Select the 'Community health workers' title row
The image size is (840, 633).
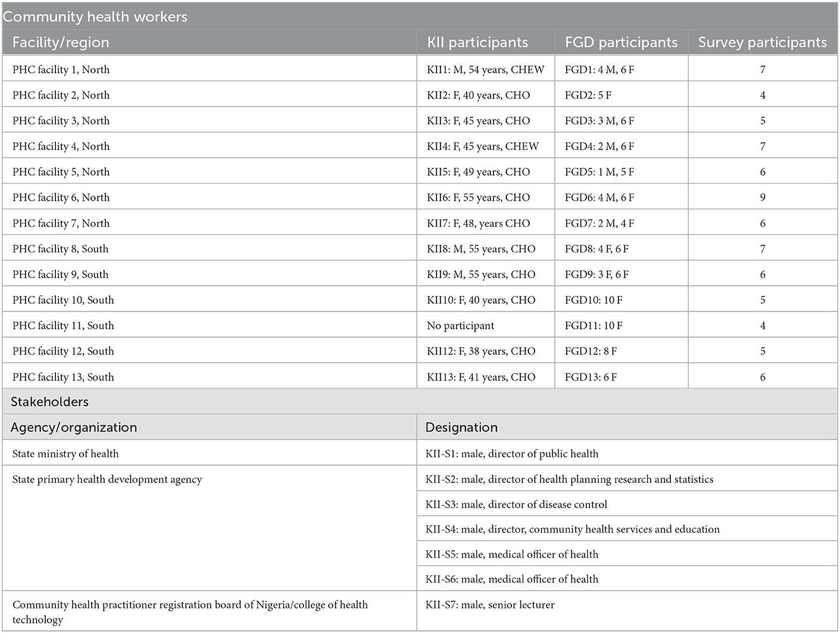[420, 16]
